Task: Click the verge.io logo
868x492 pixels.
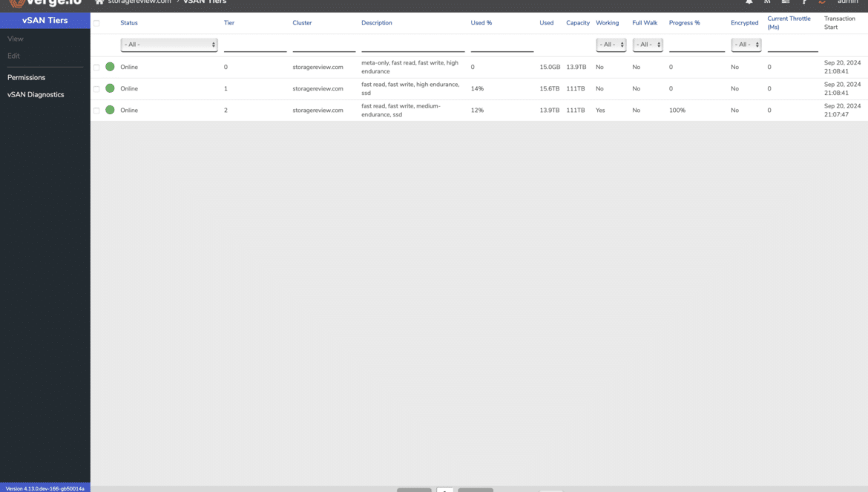Action: pyautogui.click(x=46, y=3)
